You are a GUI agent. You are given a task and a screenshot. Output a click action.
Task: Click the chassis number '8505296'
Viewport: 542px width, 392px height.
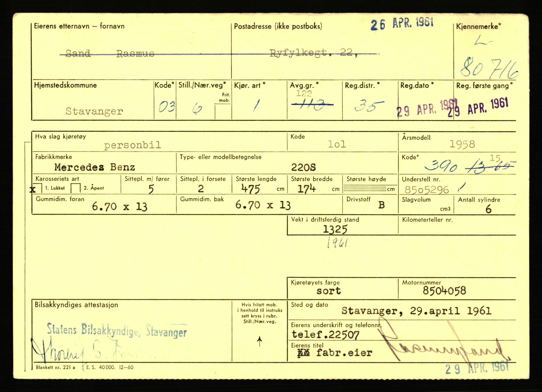click(x=427, y=190)
